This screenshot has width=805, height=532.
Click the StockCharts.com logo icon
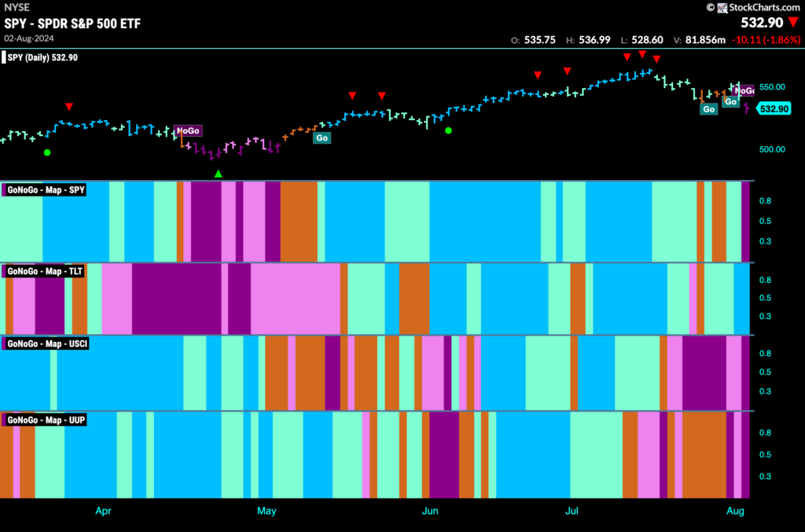pos(722,8)
